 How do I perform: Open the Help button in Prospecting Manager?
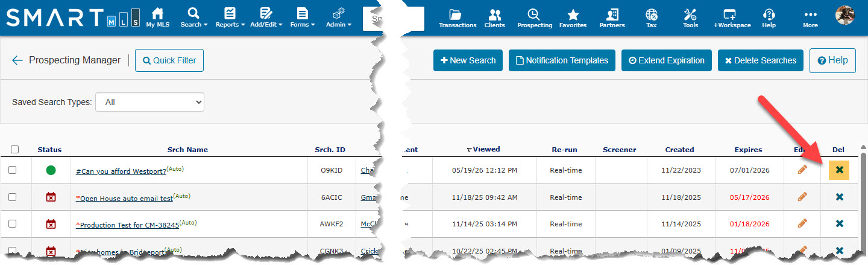[832, 60]
